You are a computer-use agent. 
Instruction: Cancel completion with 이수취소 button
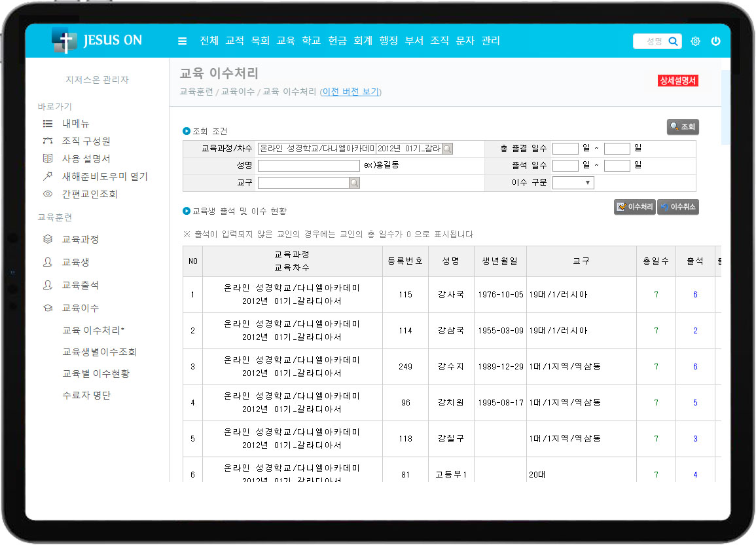coord(677,207)
